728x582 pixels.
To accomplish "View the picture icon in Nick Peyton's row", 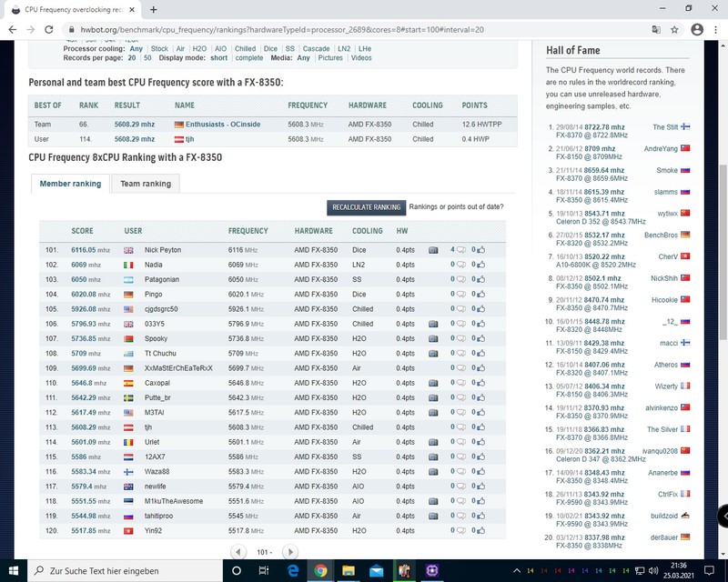I will click(433, 250).
